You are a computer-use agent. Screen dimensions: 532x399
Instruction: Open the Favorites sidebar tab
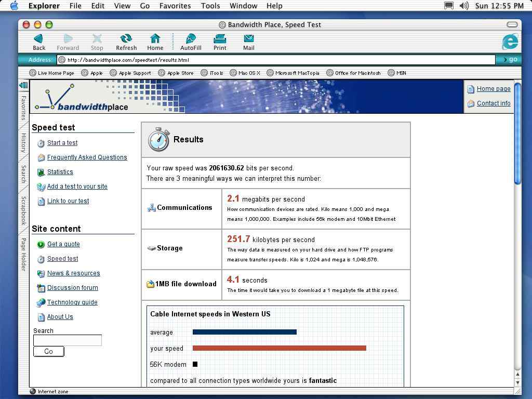pos(23,108)
